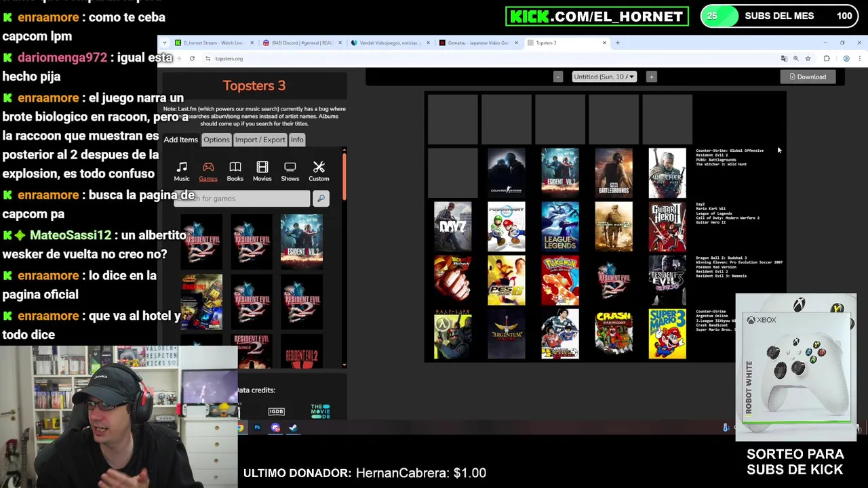The height and width of the screenshot is (488, 868).
Task: Select the Crash Bandicoot cover
Action: tap(614, 333)
